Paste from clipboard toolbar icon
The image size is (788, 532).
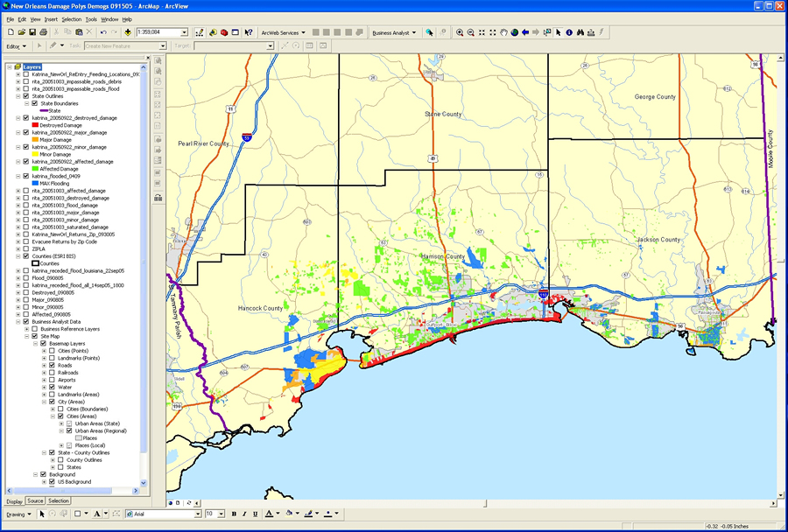79,32
